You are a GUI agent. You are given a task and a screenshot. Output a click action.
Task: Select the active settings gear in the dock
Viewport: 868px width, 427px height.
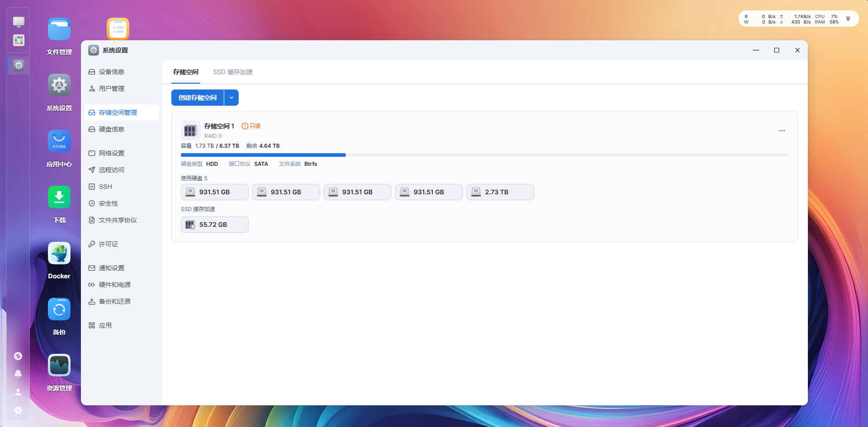pos(19,66)
